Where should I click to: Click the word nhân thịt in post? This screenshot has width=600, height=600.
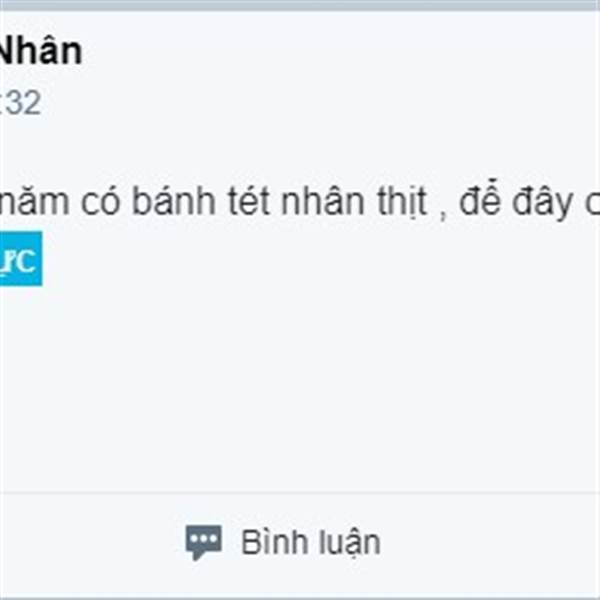tap(354, 202)
